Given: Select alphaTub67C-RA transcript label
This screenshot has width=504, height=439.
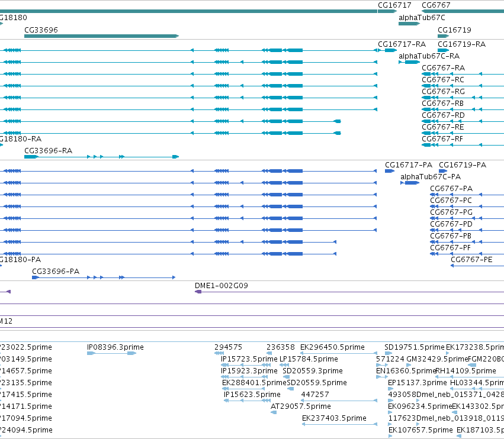Looking at the screenshot, I should click(429, 56).
